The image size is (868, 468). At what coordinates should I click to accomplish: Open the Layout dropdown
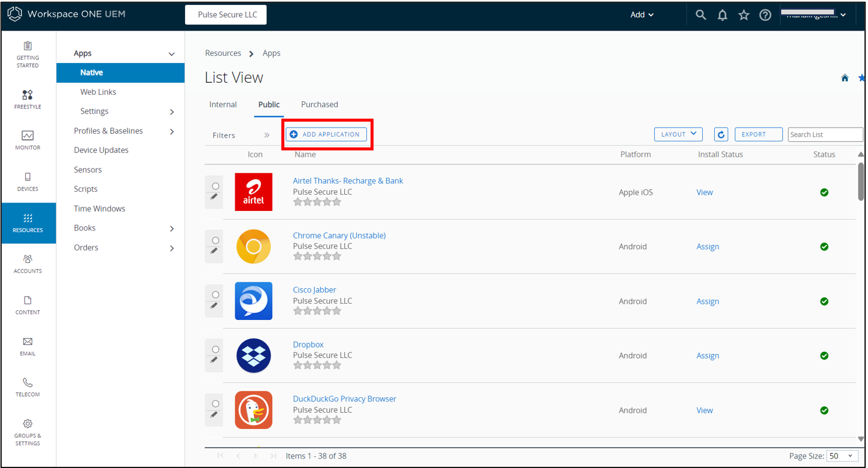(x=678, y=134)
